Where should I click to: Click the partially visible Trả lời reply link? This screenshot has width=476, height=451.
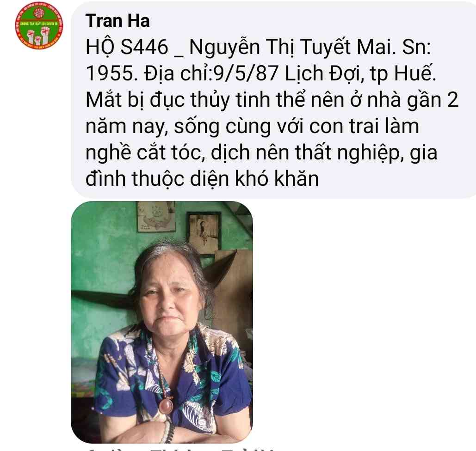(247, 449)
